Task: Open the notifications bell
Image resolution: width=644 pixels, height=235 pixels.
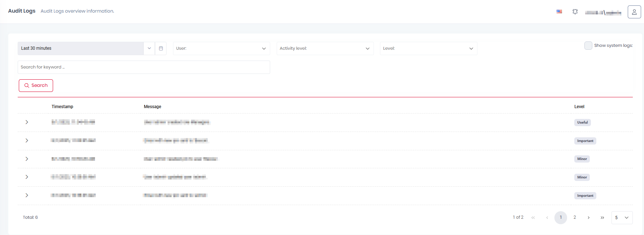Action: [x=575, y=12]
